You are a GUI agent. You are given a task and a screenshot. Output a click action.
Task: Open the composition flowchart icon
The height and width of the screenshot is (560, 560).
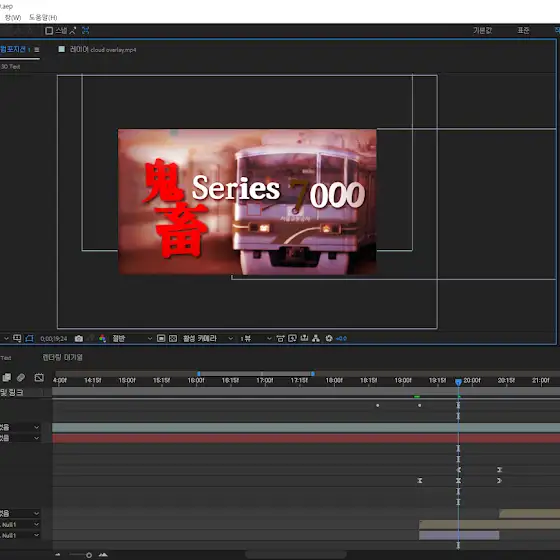tap(316, 338)
